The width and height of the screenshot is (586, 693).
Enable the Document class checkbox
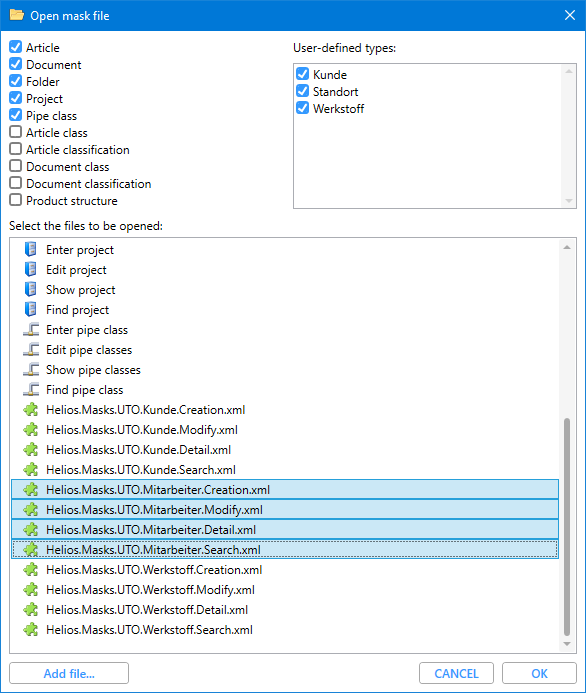click(x=15, y=166)
